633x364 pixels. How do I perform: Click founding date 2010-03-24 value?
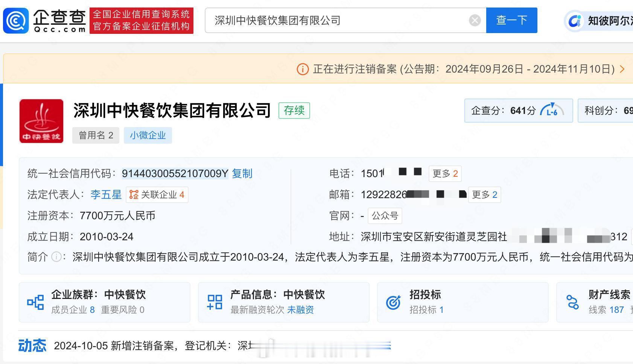pyautogui.click(x=107, y=237)
